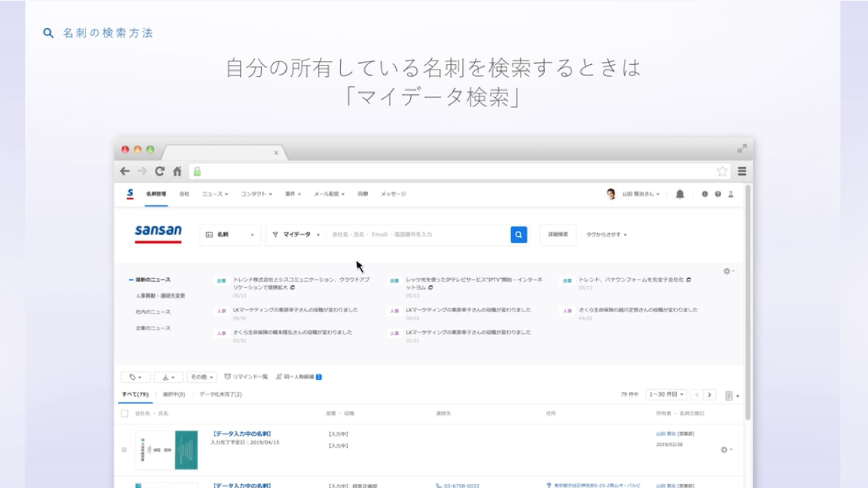Open the トレンド、バナウンフォーム news headline
This screenshot has height=488, width=868.
tap(631, 280)
